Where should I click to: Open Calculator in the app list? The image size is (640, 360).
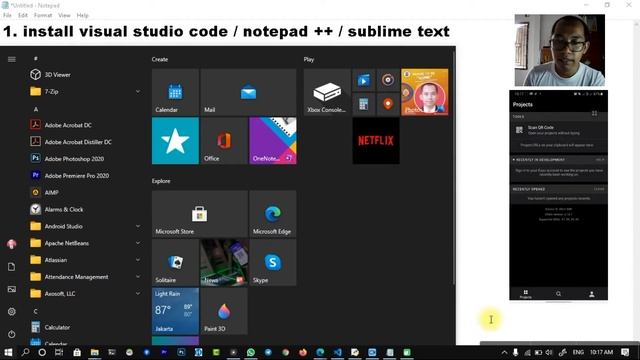click(57, 327)
